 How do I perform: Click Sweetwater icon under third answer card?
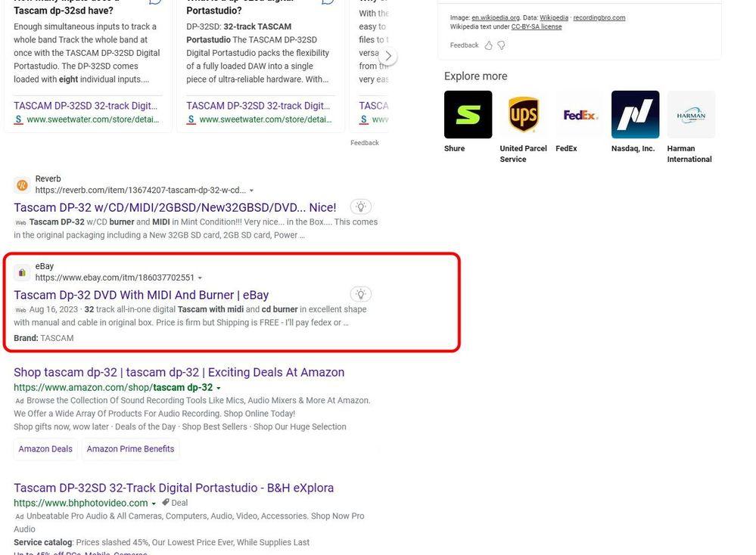[363, 119]
